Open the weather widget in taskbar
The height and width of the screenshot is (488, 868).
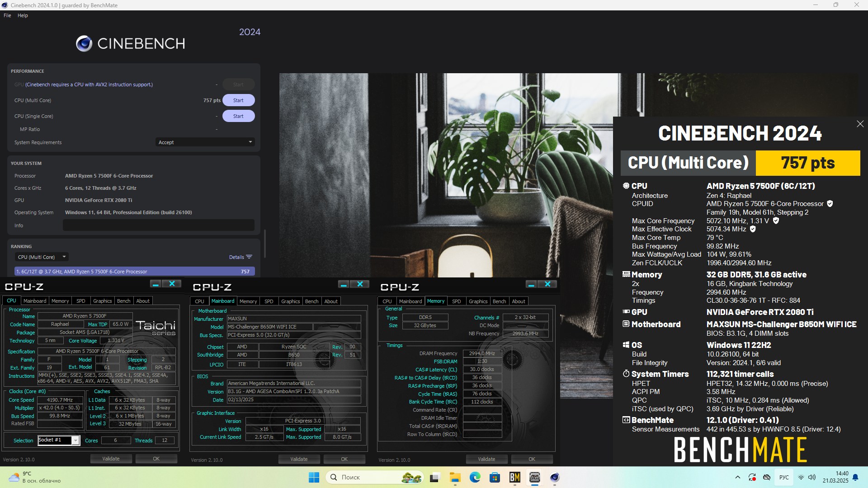tap(34, 477)
